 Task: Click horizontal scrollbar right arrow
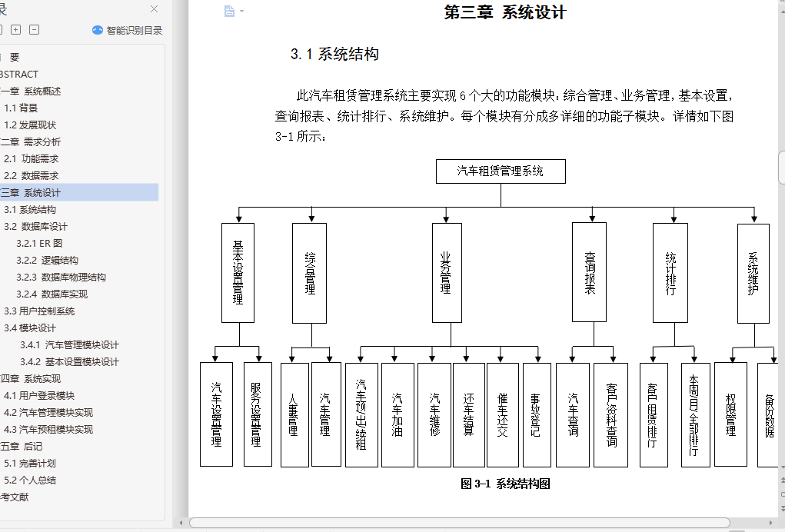pos(771,523)
